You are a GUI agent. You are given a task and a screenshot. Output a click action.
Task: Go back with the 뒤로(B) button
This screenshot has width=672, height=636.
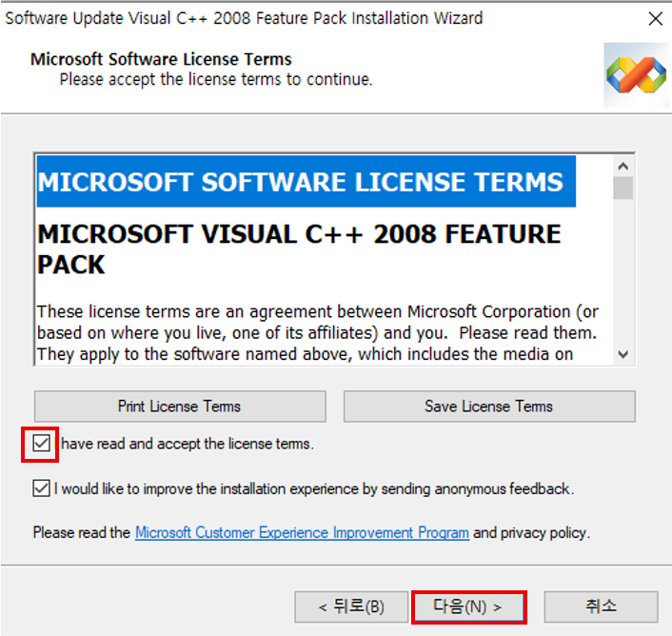coord(352,606)
